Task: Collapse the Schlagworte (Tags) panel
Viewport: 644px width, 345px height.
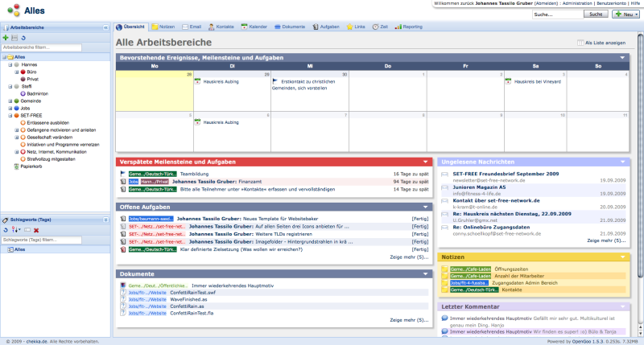Action: pos(106,220)
